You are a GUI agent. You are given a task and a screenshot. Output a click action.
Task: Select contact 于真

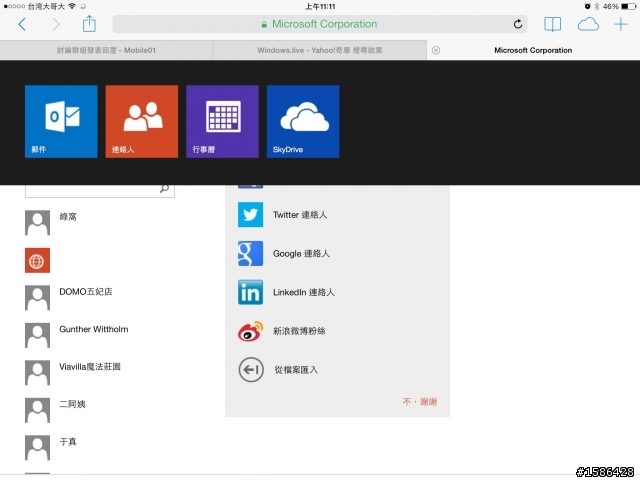[x=68, y=442]
